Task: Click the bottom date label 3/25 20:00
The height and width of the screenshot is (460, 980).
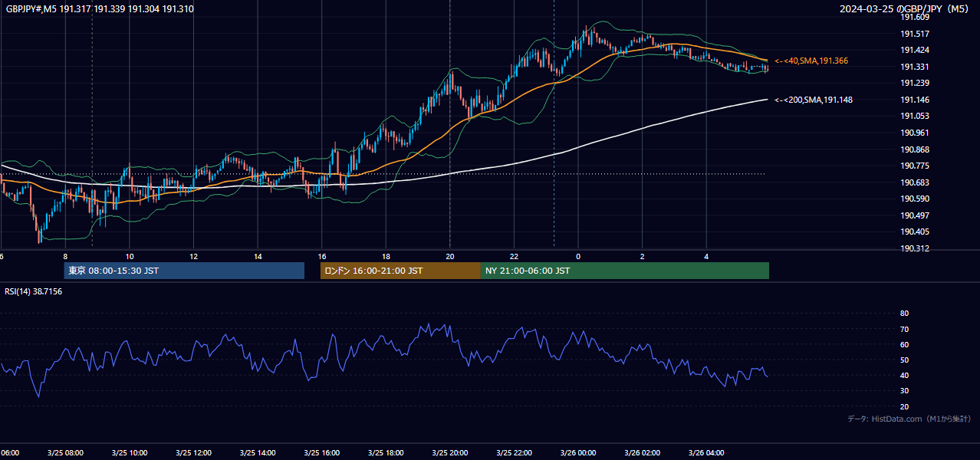Action: pos(450,453)
